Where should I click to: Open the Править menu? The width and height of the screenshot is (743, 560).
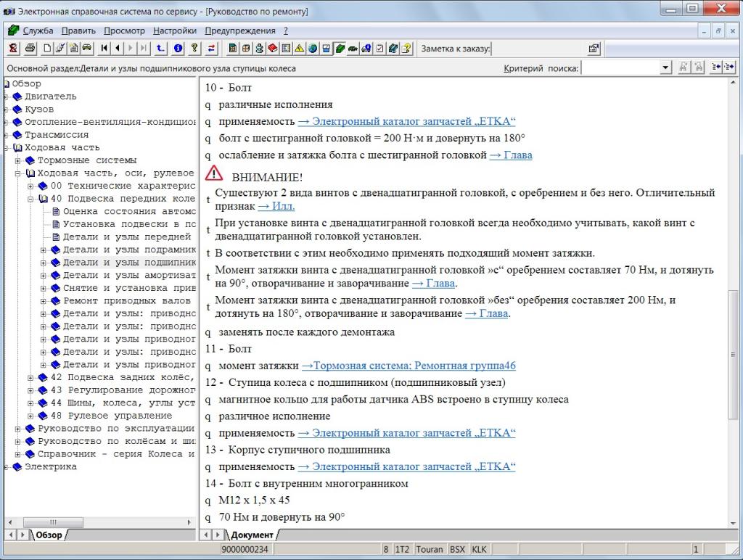point(78,30)
